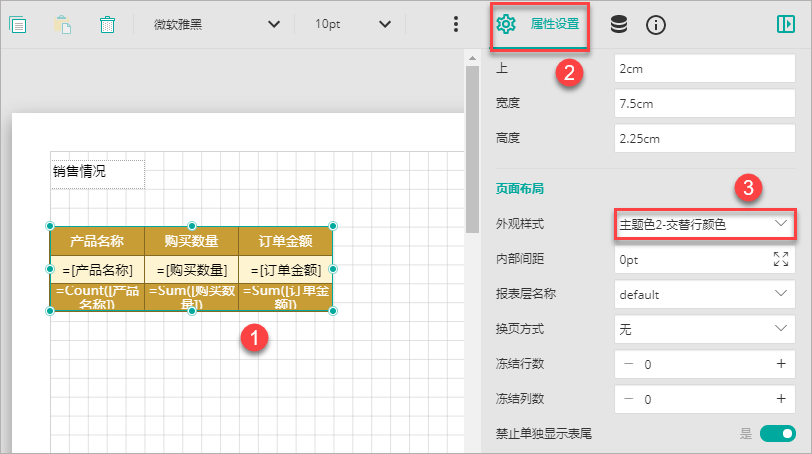Open the 报表层名称 dropdown default
Image resolution: width=812 pixels, height=454 pixels.
(x=704, y=295)
